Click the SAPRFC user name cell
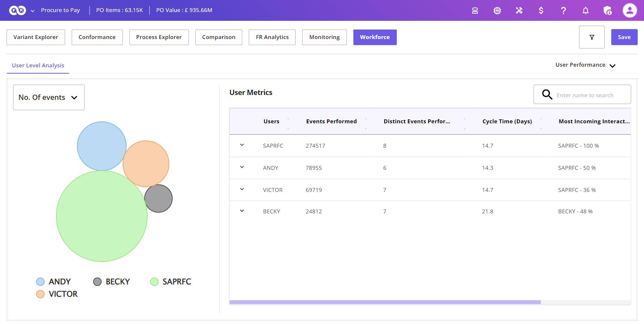Image resolution: width=644 pixels, height=324 pixels. (x=273, y=146)
